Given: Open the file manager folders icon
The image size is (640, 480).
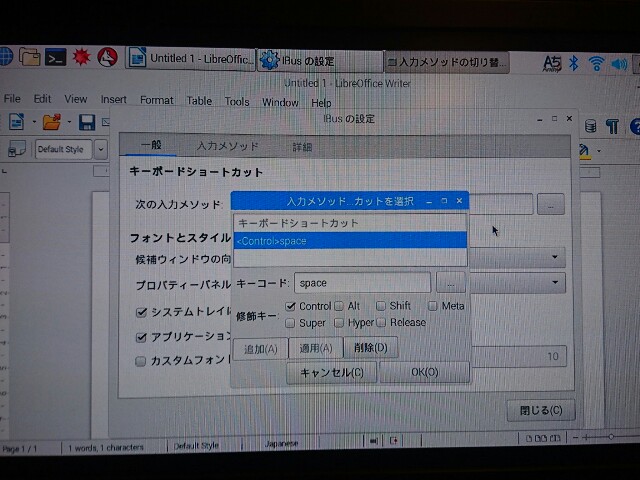Looking at the screenshot, I should coord(30,56).
